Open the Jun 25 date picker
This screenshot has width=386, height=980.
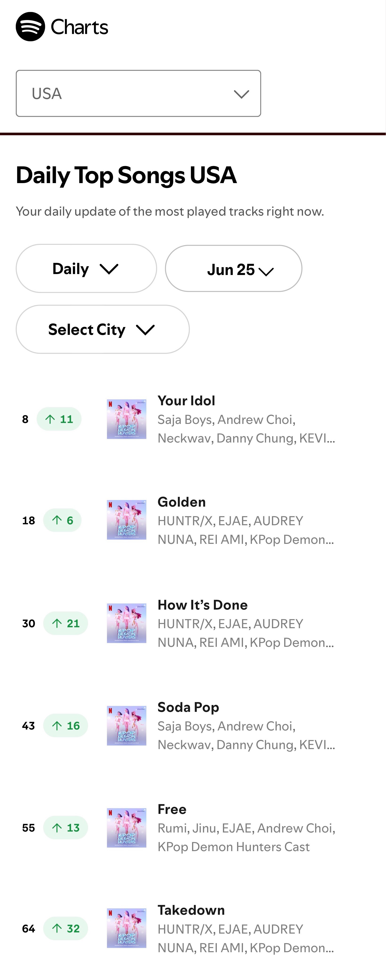pos(234,269)
